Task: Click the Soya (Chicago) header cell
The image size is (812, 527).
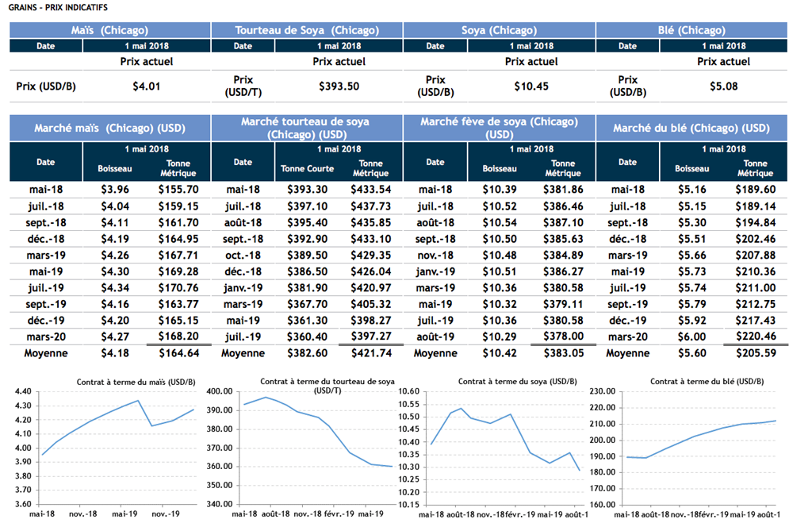Action: point(499,30)
